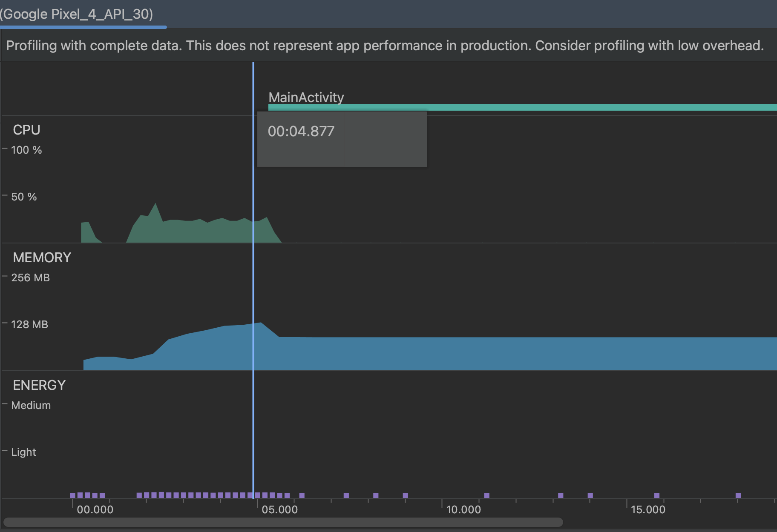Screen dimensions: 777x532
Task: Click the CPU 100 % axis label
Action: pos(27,150)
